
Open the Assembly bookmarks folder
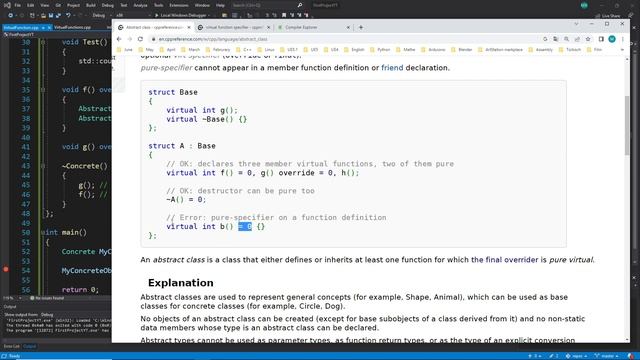pyautogui.click(x=540, y=50)
